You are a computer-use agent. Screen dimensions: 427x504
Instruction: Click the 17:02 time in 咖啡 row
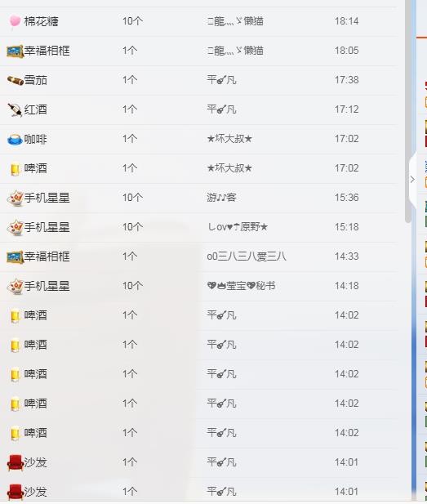pyautogui.click(x=346, y=139)
